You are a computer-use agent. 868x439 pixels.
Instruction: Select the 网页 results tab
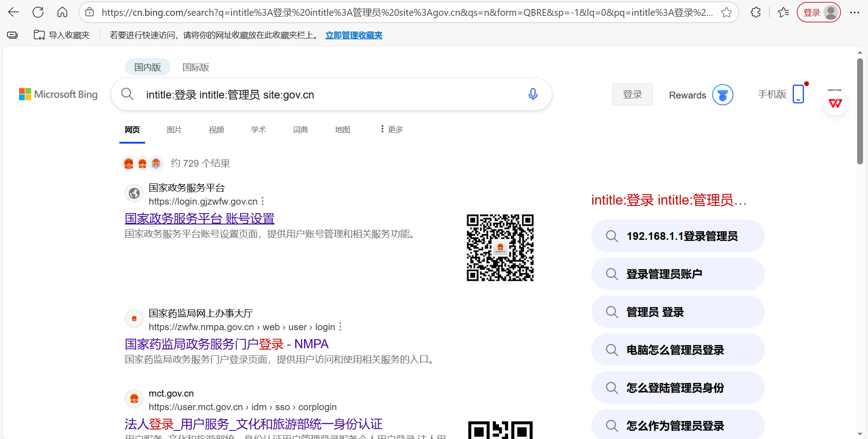click(132, 130)
